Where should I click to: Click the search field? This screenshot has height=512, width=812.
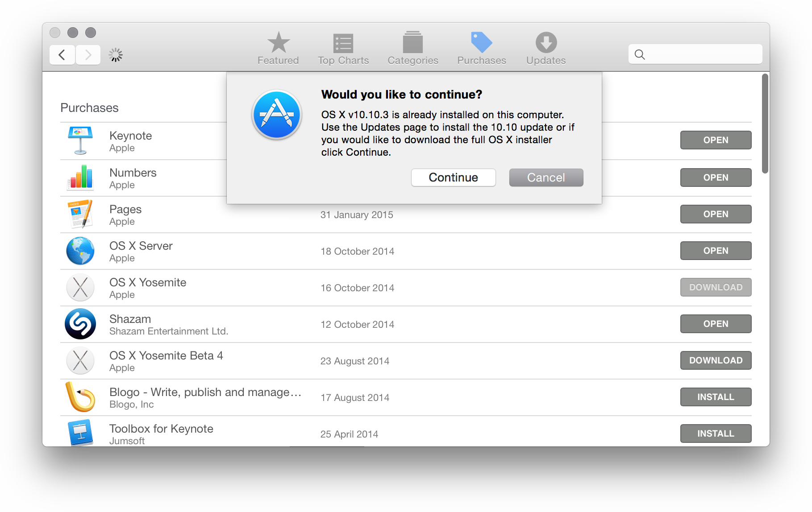(x=695, y=54)
